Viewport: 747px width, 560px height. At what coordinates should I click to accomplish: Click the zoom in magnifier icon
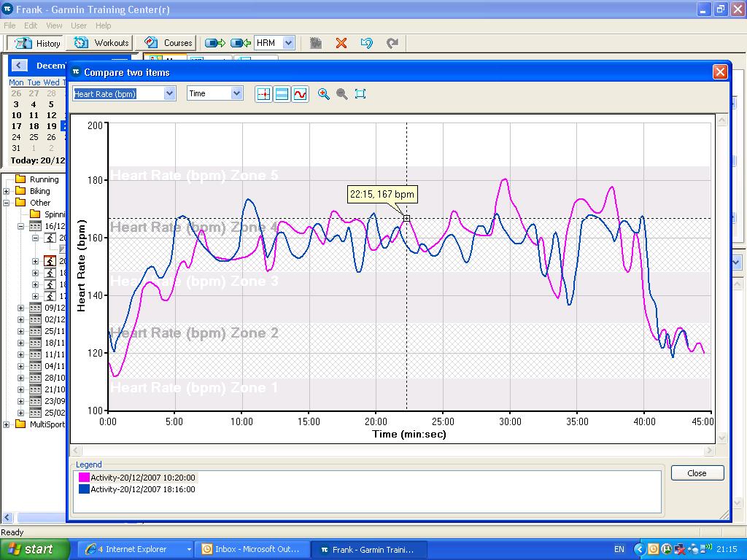(x=324, y=94)
